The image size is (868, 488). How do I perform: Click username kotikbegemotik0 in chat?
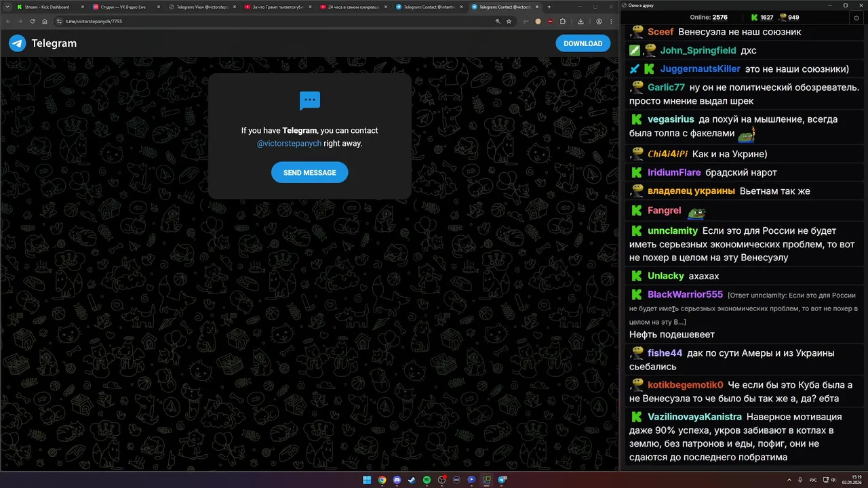pos(685,384)
